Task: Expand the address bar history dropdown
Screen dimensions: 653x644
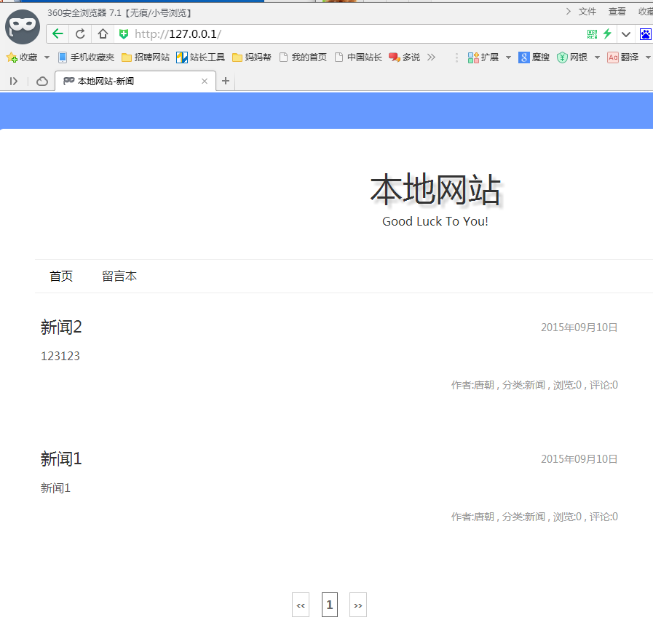Action: pos(625,34)
